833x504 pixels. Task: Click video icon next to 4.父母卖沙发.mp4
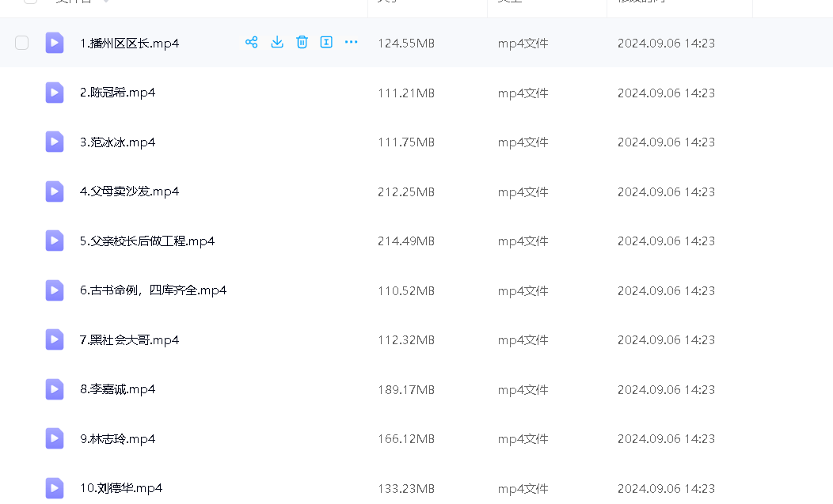pyautogui.click(x=55, y=191)
